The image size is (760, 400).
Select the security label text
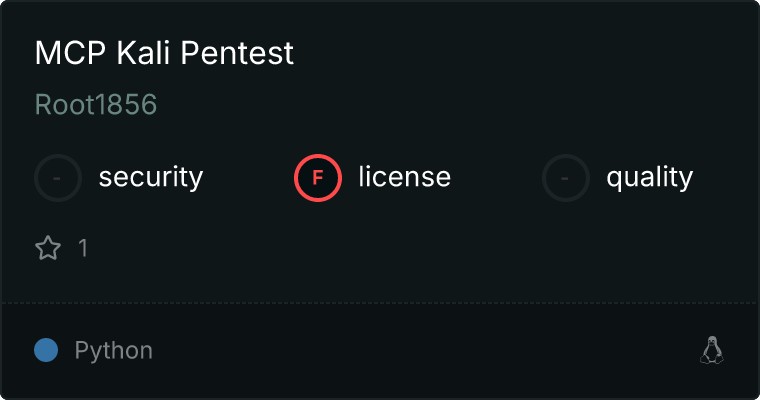(x=150, y=178)
